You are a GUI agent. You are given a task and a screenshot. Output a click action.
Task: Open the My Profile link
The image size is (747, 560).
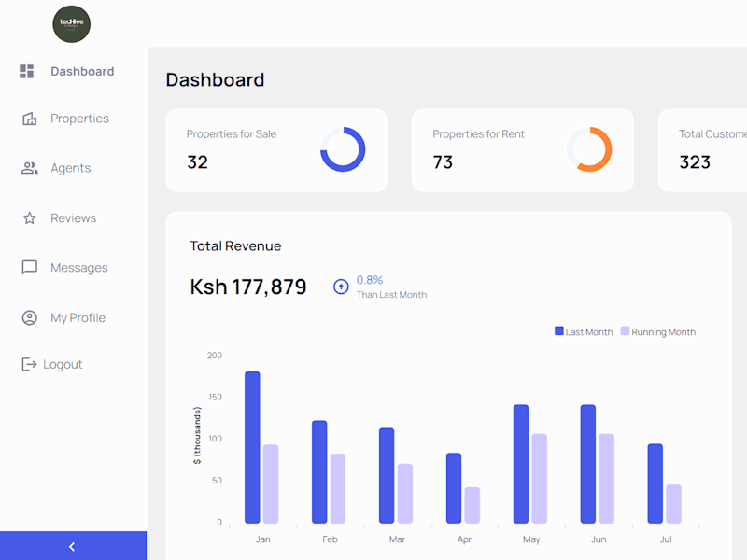[78, 317]
